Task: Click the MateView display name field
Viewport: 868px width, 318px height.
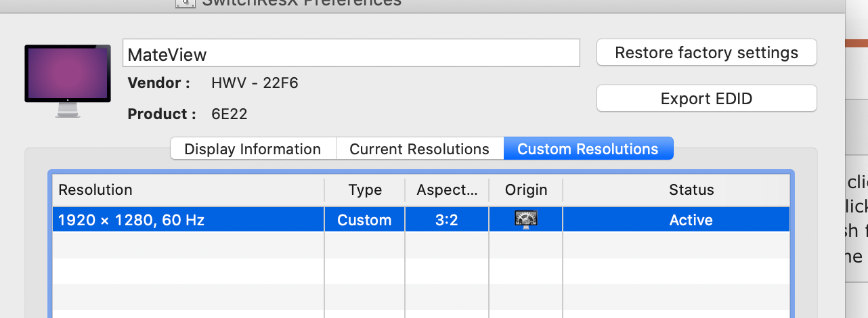Action: tap(351, 53)
